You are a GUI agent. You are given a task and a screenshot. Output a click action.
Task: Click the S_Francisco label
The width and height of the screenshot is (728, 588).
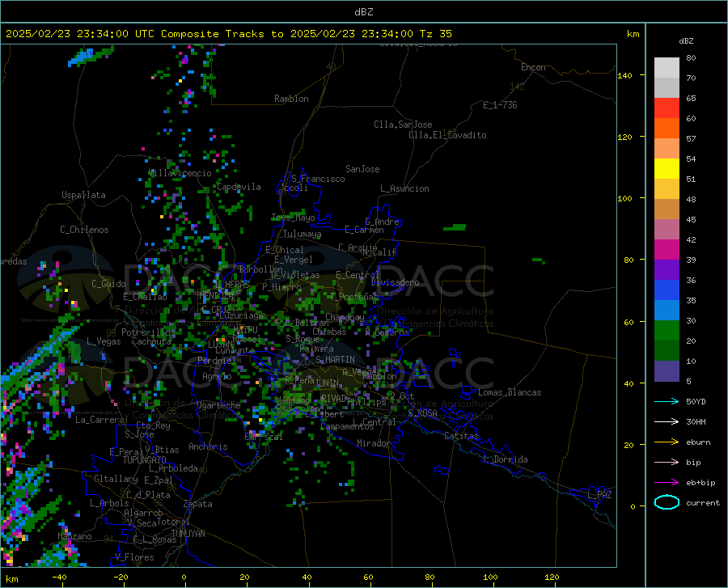click(319, 179)
